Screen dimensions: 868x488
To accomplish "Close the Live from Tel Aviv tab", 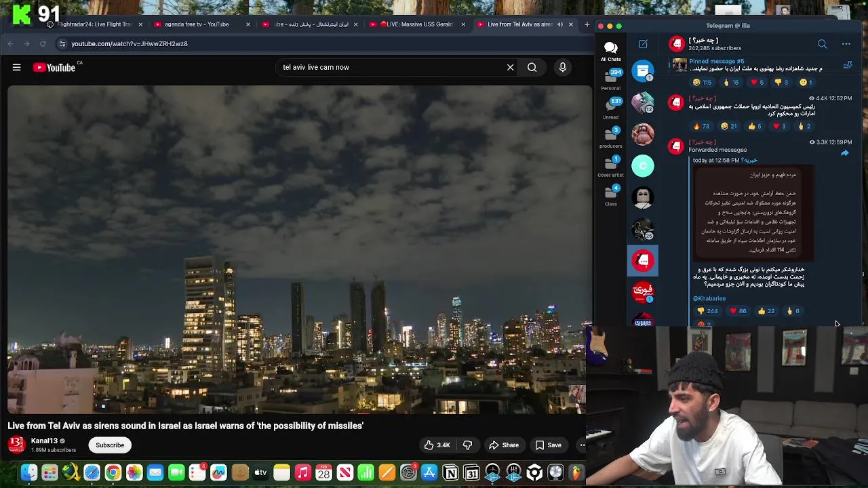I will click(x=570, y=24).
